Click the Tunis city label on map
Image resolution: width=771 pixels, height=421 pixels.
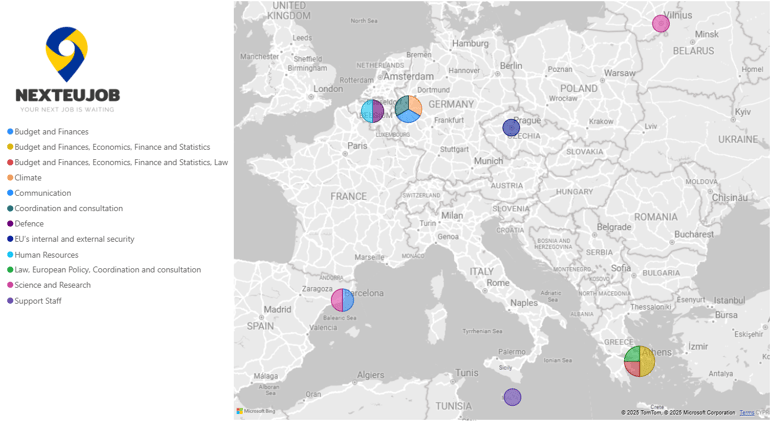pos(467,373)
